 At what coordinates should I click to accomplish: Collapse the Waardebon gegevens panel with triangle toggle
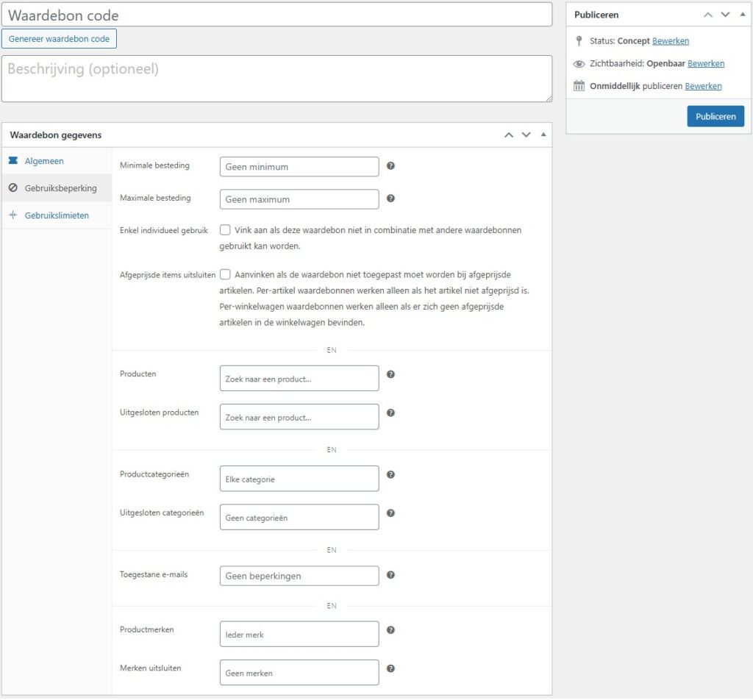click(x=543, y=135)
